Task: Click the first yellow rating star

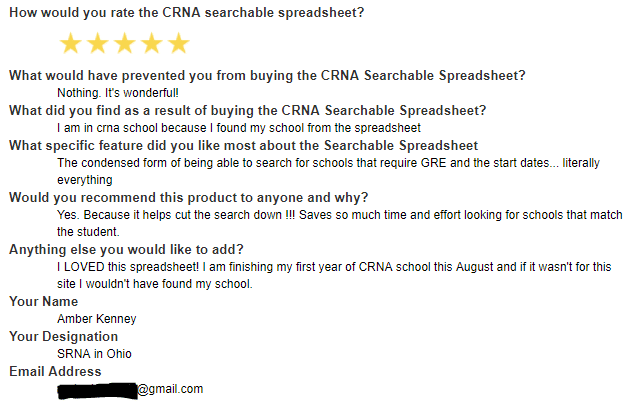Action: 71,43
